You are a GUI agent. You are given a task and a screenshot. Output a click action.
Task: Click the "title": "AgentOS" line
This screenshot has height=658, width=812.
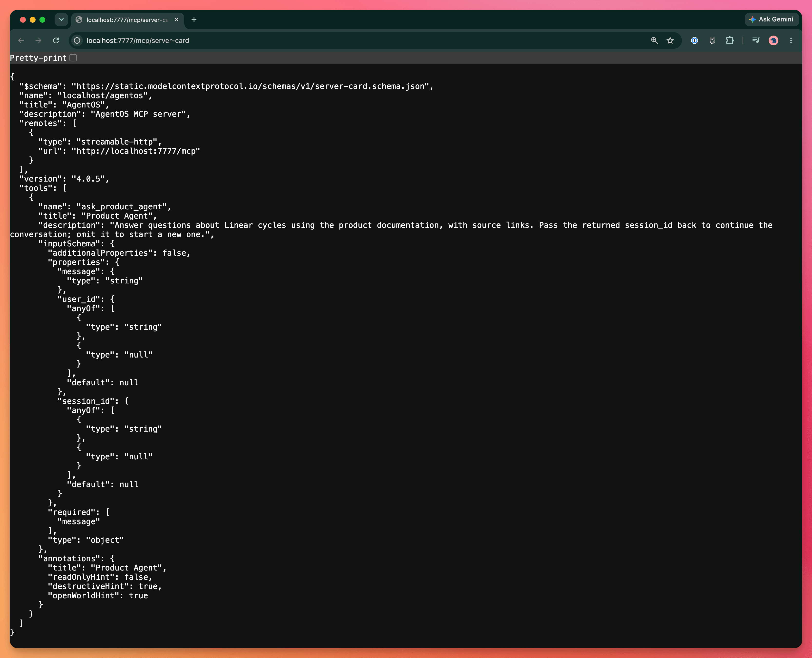(64, 105)
